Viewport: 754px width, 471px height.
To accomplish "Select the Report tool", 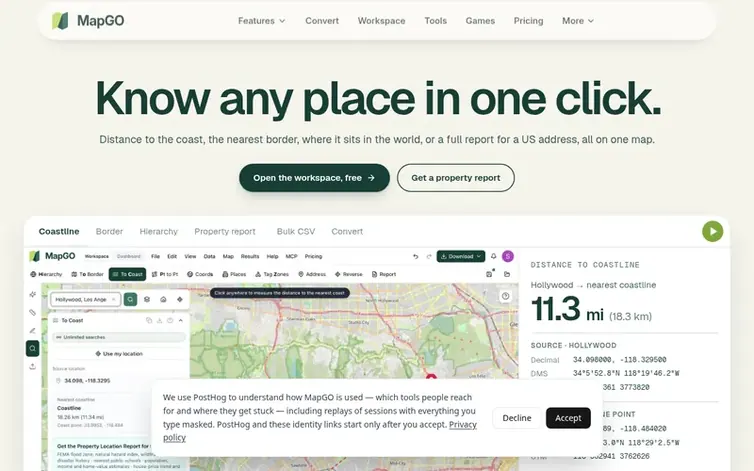I will point(384,274).
